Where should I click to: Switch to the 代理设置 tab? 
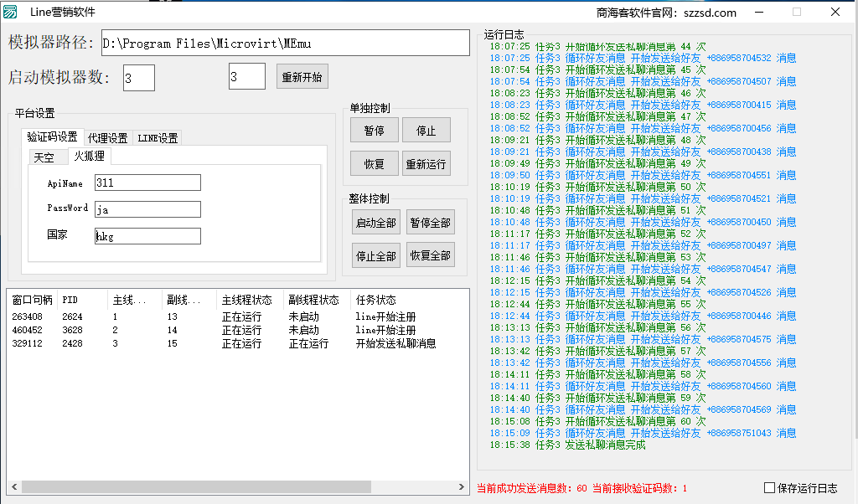[x=108, y=138]
